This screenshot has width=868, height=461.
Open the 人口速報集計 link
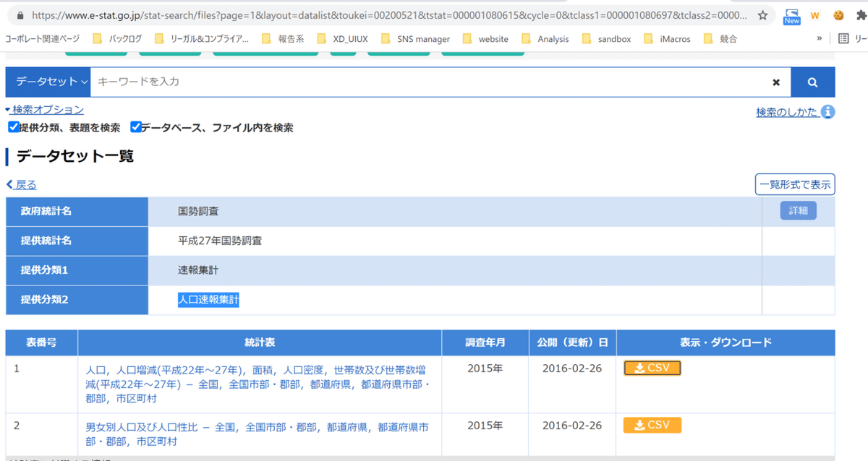208,299
